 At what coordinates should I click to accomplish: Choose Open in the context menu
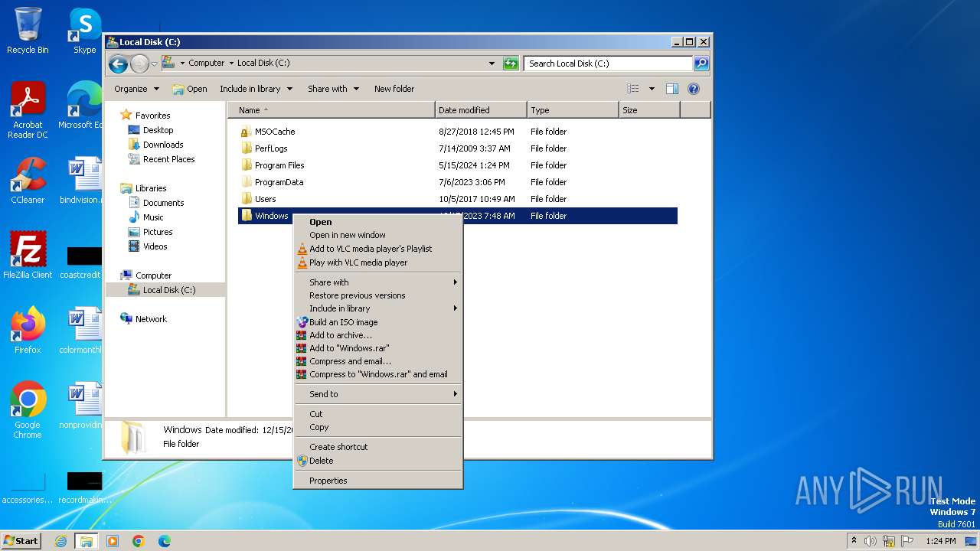coord(378,222)
